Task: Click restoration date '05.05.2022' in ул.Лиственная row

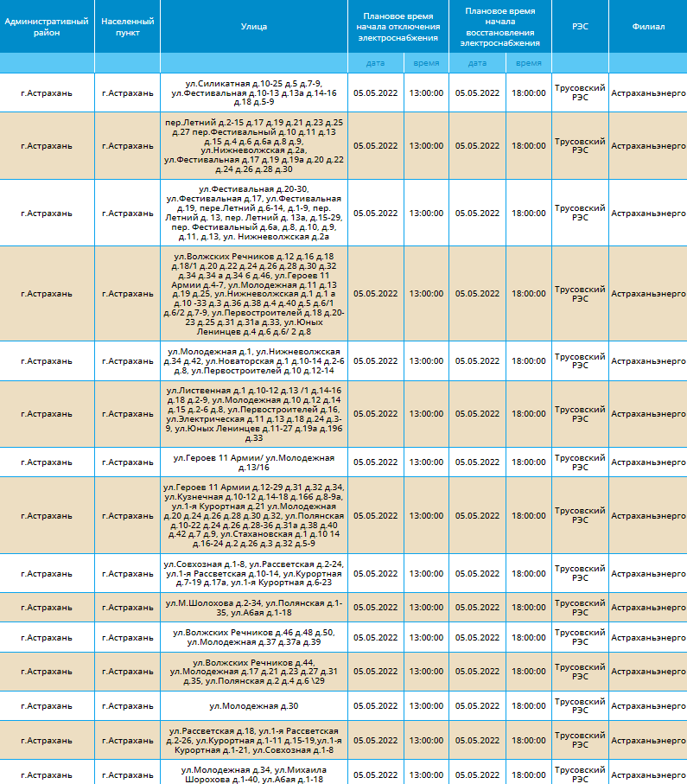Action: [x=478, y=414]
